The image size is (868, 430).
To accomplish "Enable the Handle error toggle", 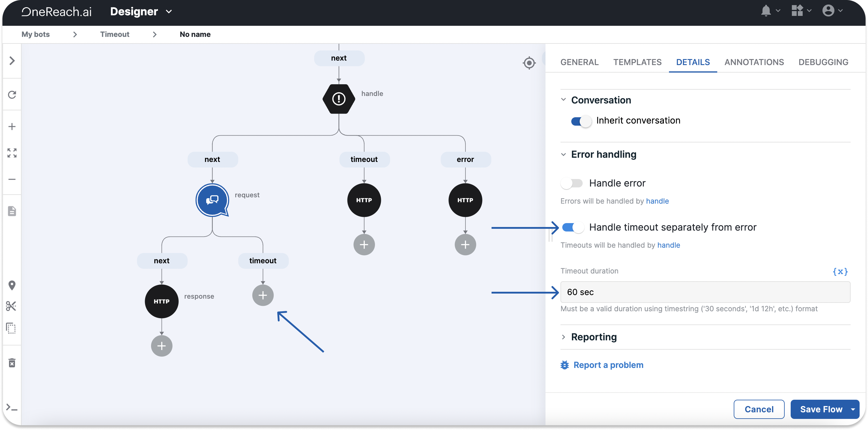I will 572,183.
